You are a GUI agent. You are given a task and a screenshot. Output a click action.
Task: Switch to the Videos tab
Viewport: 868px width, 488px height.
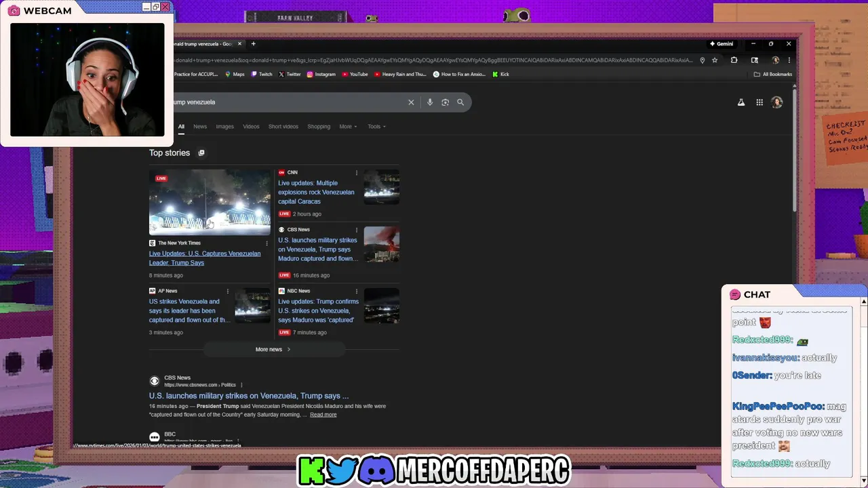point(251,127)
